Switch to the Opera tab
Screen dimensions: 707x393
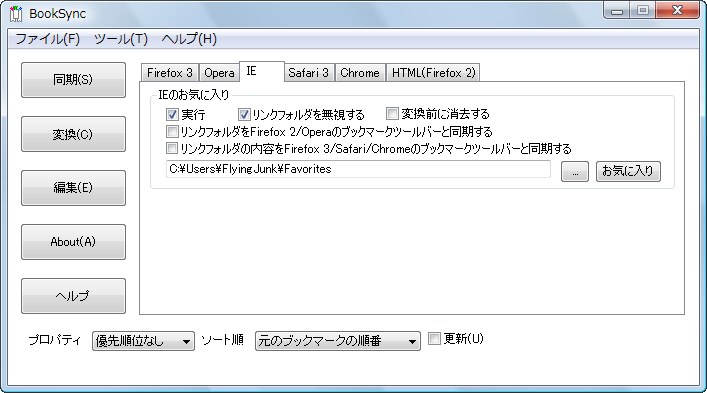219,73
